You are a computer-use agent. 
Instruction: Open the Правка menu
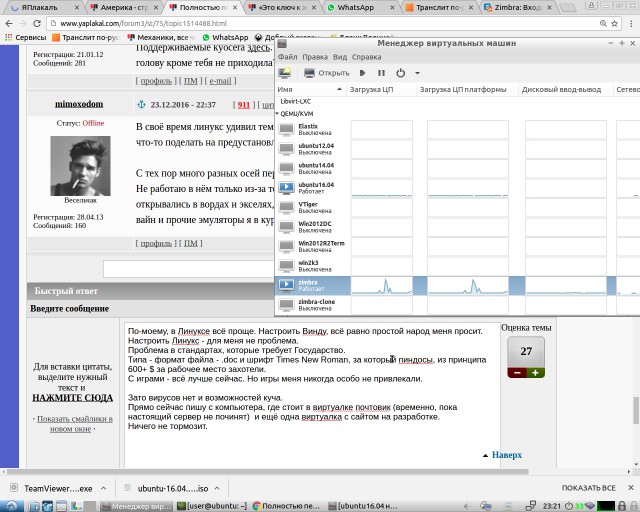[315, 57]
